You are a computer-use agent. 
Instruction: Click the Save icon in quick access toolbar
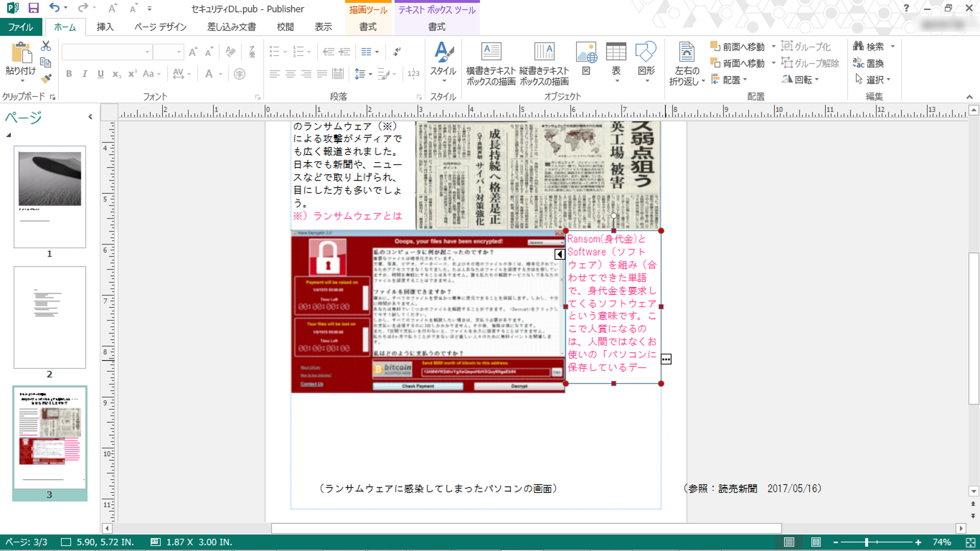pyautogui.click(x=33, y=8)
